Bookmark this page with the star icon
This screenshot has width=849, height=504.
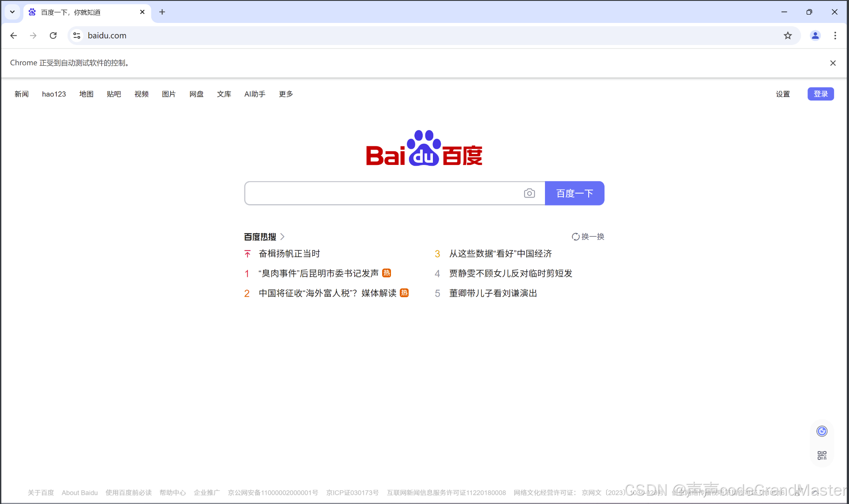pyautogui.click(x=788, y=36)
